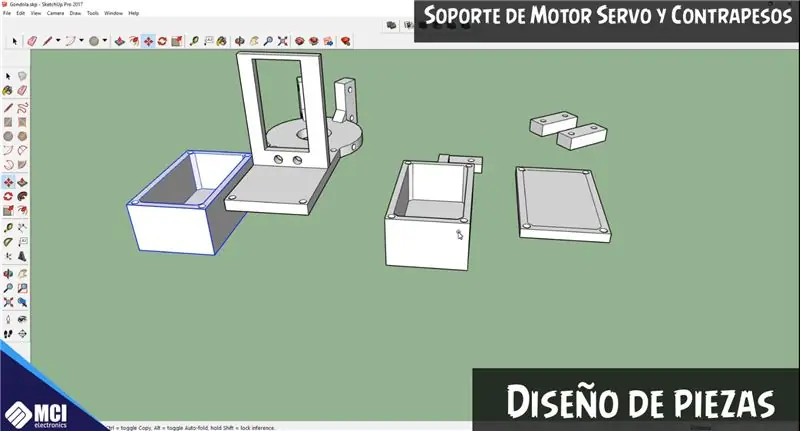Click the Previous view icon
Viewport: 800px width, 431px height.
point(22,302)
